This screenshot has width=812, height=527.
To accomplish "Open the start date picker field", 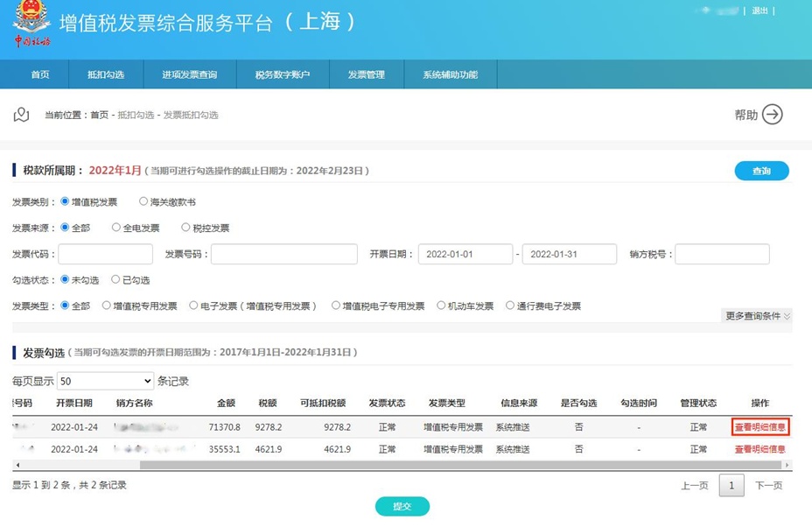I will [x=465, y=254].
